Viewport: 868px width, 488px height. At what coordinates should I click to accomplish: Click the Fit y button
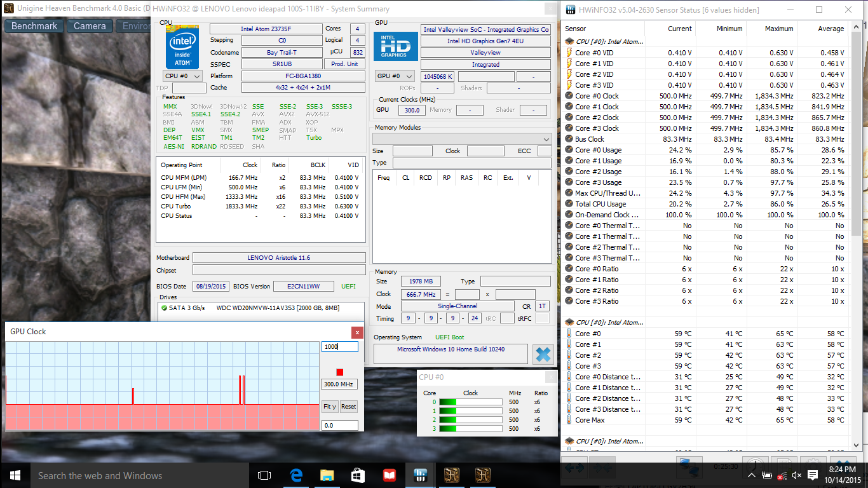[330, 407]
